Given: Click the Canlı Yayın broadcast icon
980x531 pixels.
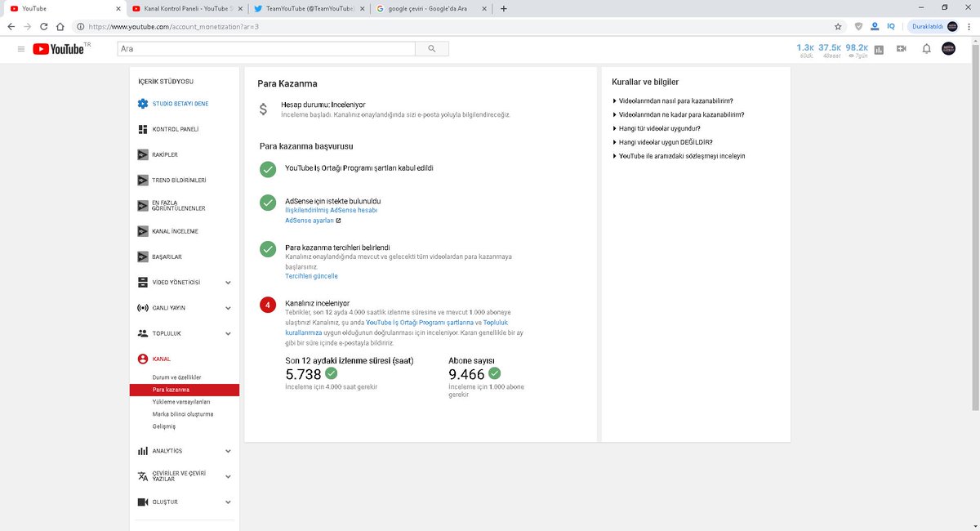Looking at the screenshot, I should [x=143, y=308].
